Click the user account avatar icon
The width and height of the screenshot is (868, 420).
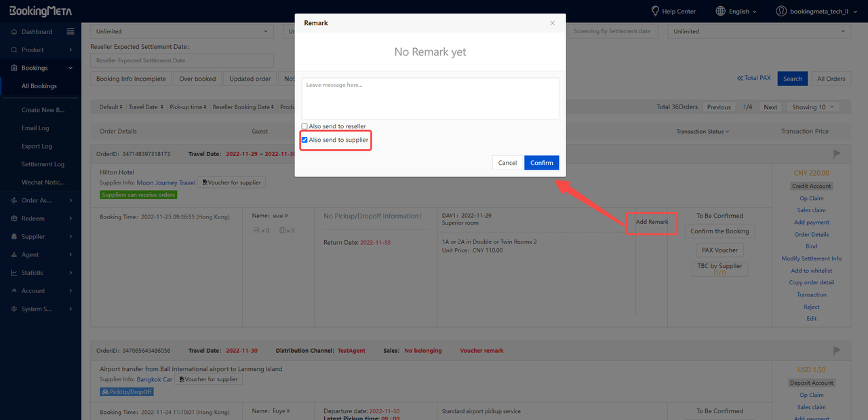[x=781, y=11]
